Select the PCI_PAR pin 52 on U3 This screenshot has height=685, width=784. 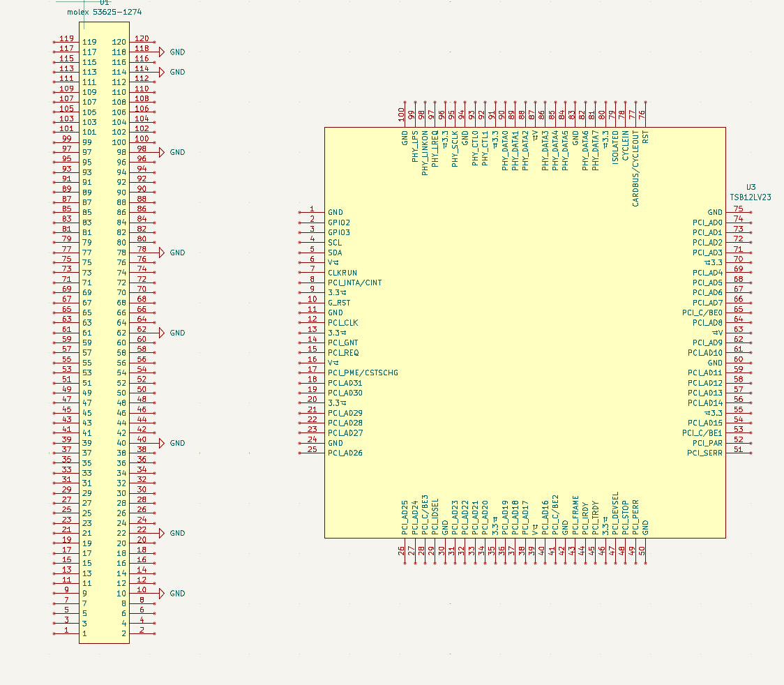pyautogui.click(x=739, y=443)
